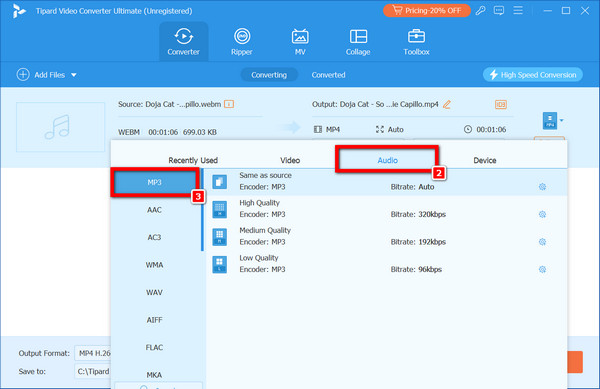The height and width of the screenshot is (389, 600).
Task: Open the MV maker module
Action: point(300,42)
